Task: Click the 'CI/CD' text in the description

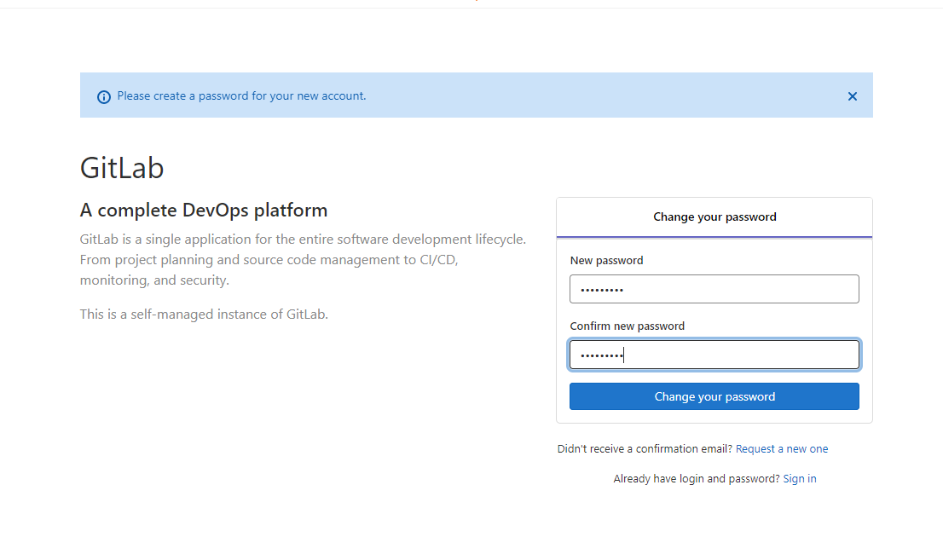Action: tap(439, 260)
